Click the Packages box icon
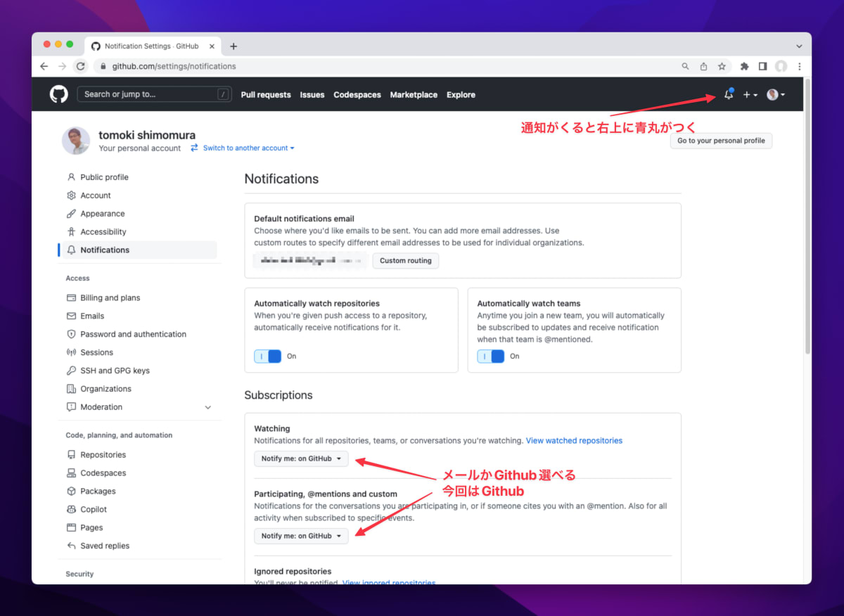 click(x=71, y=491)
